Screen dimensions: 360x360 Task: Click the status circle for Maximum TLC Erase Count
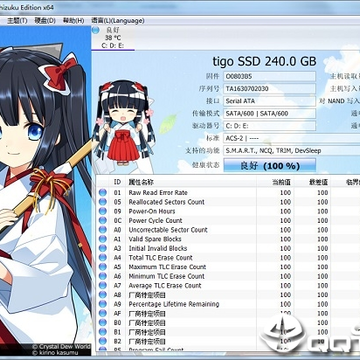point(102,267)
